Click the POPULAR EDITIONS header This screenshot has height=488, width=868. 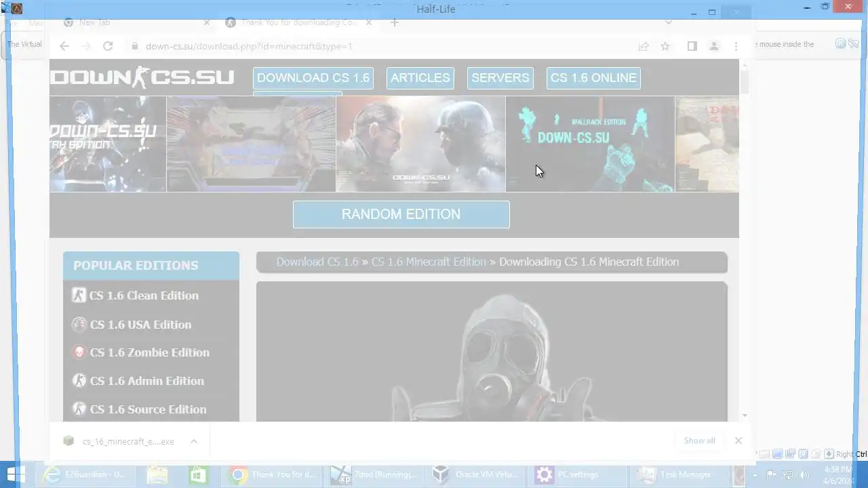(151, 266)
